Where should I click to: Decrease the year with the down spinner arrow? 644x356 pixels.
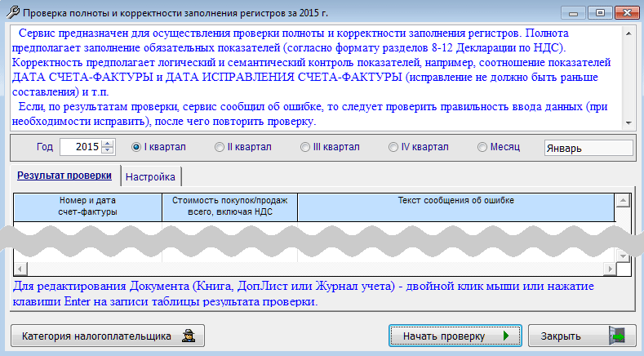pos(108,150)
